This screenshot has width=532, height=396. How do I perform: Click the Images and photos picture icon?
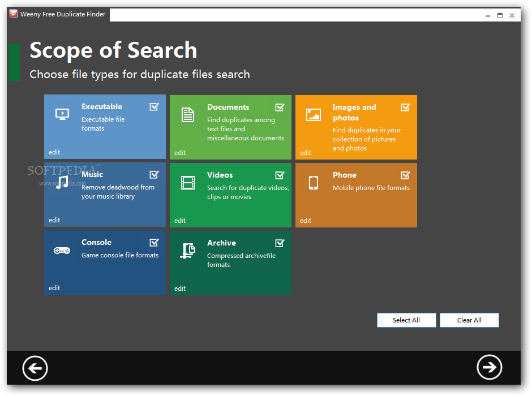313,115
